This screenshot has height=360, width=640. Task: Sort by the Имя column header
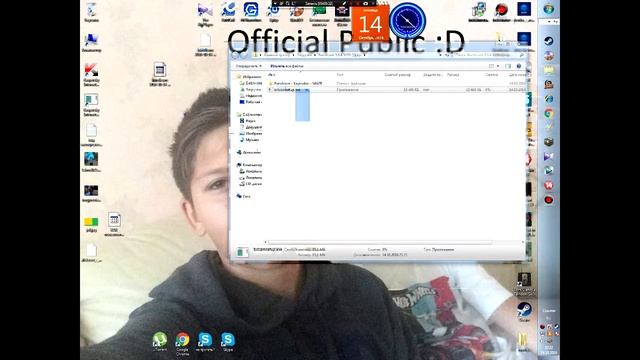click(x=271, y=75)
